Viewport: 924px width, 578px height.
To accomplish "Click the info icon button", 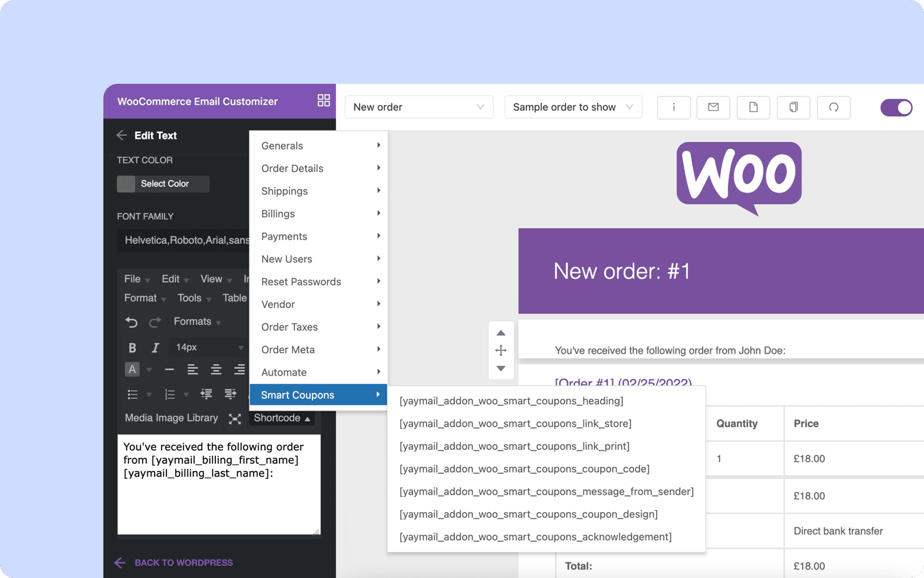I will coord(673,107).
